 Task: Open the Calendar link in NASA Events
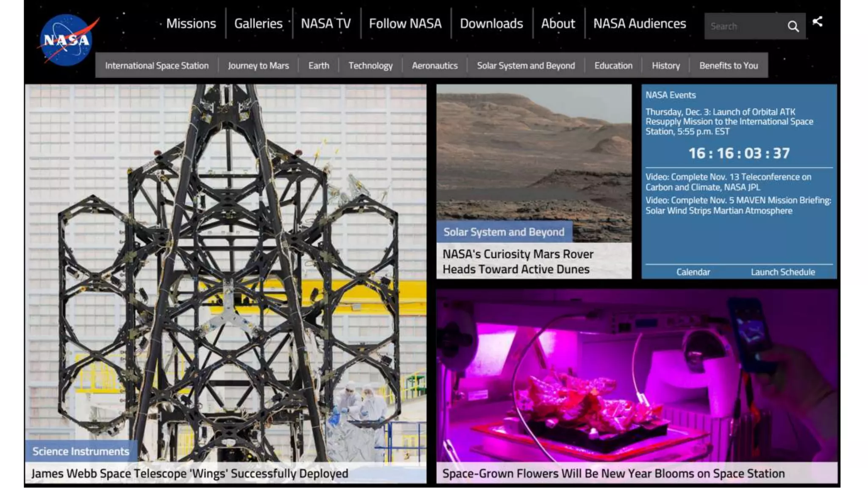[x=693, y=272]
